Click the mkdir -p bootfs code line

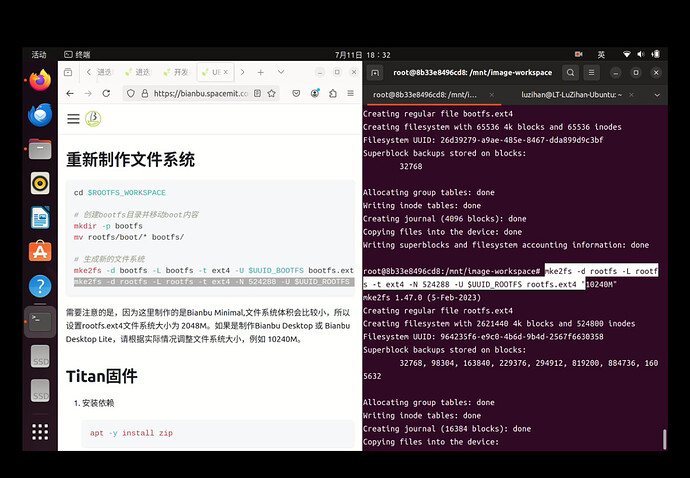pos(108,226)
